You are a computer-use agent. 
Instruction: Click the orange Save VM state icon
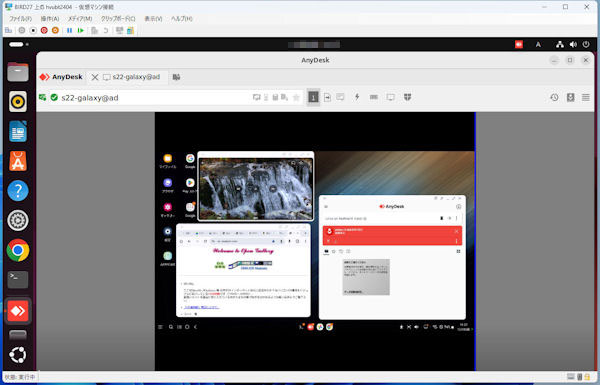click(x=55, y=30)
